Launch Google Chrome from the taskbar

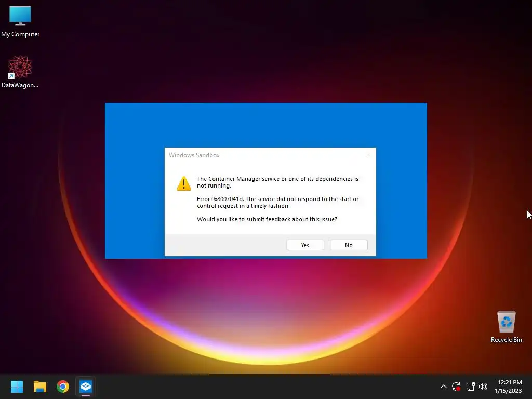63,387
